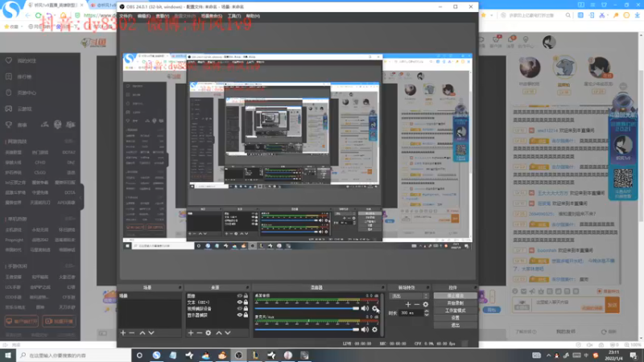Move the scene up in Scenes panel
This screenshot has height=362, width=644.
click(142, 333)
